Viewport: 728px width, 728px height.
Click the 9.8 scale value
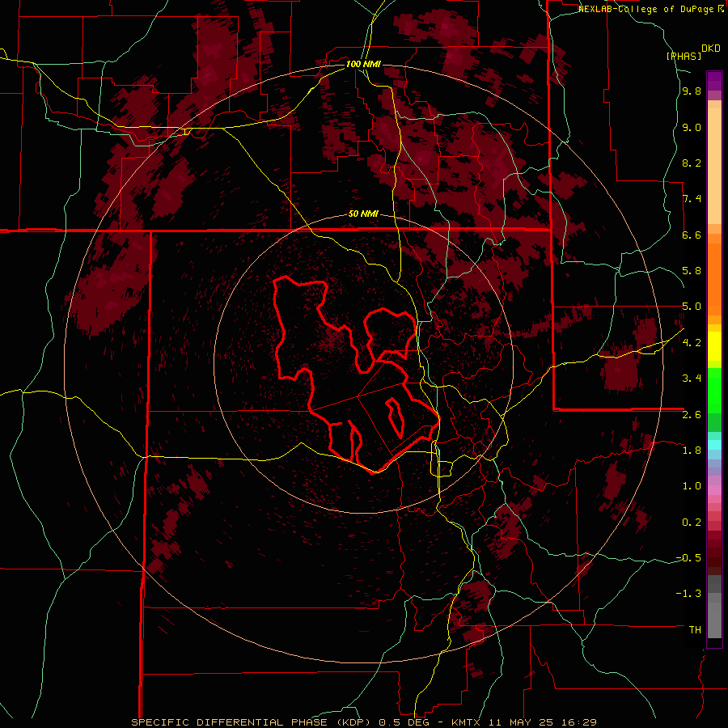pos(692,91)
